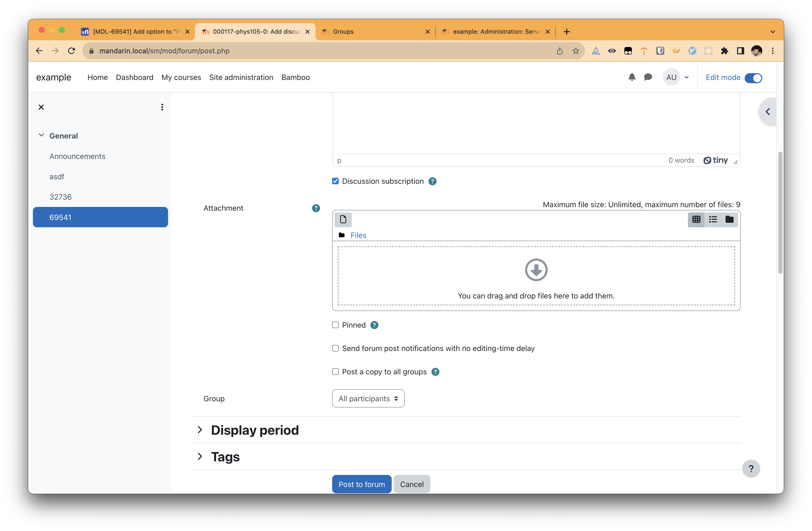Click the tiny logo in editor status bar
The width and height of the screenshot is (812, 531).
click(x=716, y=160)
